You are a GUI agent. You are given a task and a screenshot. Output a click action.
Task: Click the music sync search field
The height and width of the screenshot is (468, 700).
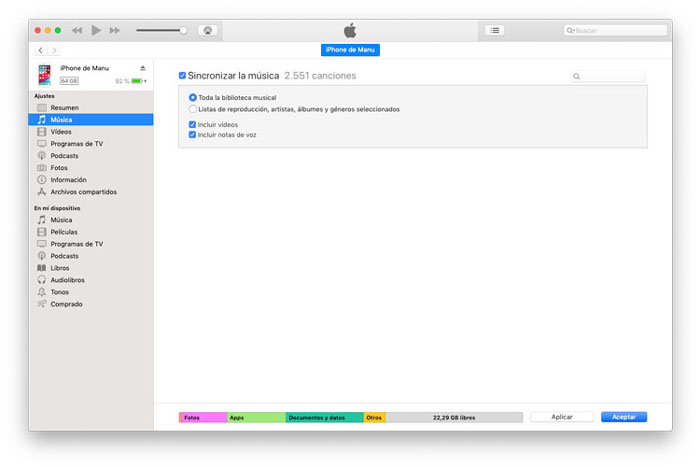(608, 76)
